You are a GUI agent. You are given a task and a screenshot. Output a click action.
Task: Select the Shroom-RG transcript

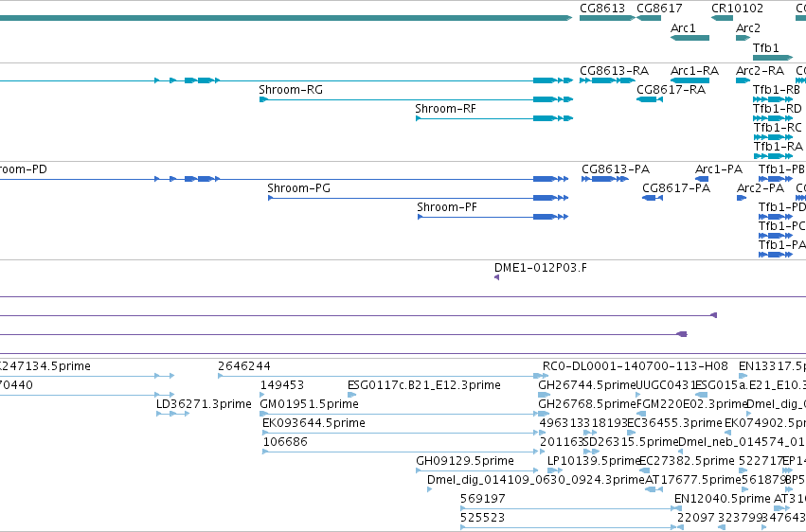(x=416, y=99)
